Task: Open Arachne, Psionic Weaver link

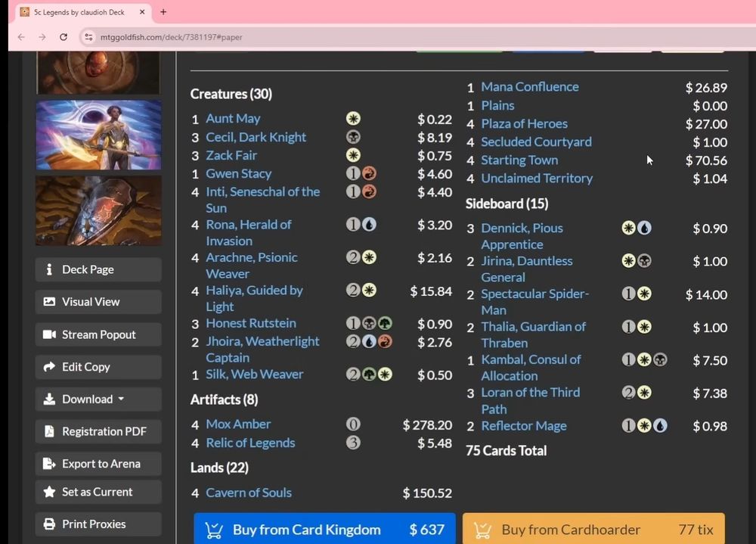Action: [x=252, y=266]
